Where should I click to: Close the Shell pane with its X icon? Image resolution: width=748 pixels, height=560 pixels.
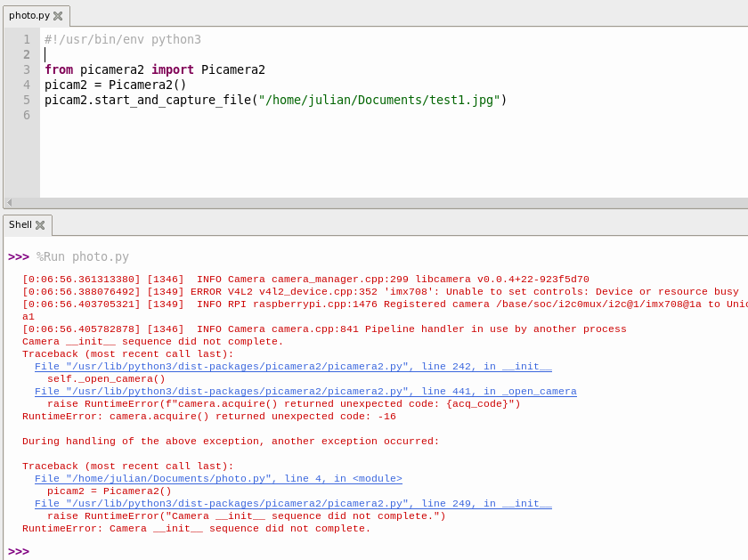point(39,224)
